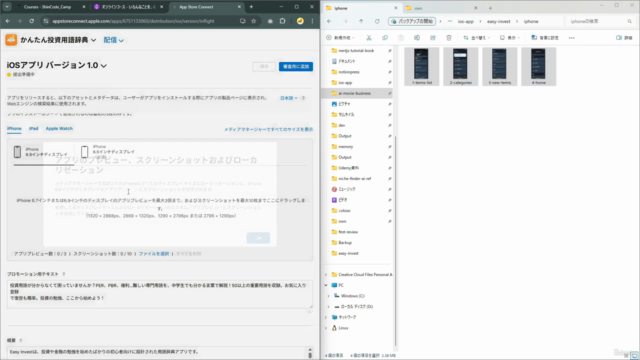Image resolution: width=640 pixels, height=360 pixels.
Task: Click the 背景に設定 button in Explorer
Action: point(545,38)
